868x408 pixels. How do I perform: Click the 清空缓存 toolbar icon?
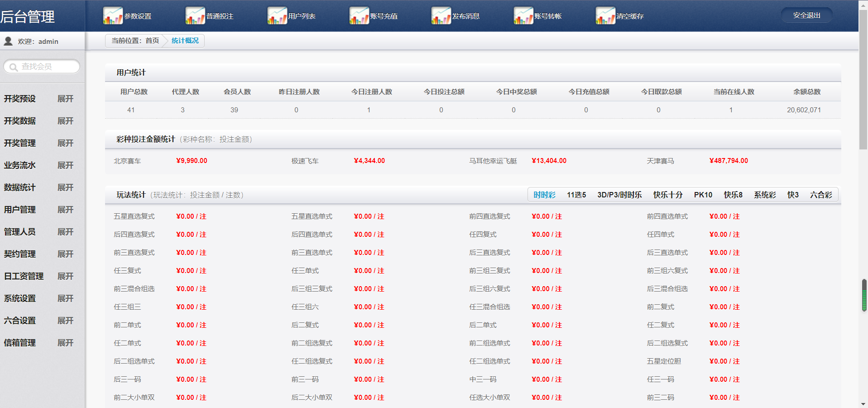click(x=605, y=16)
